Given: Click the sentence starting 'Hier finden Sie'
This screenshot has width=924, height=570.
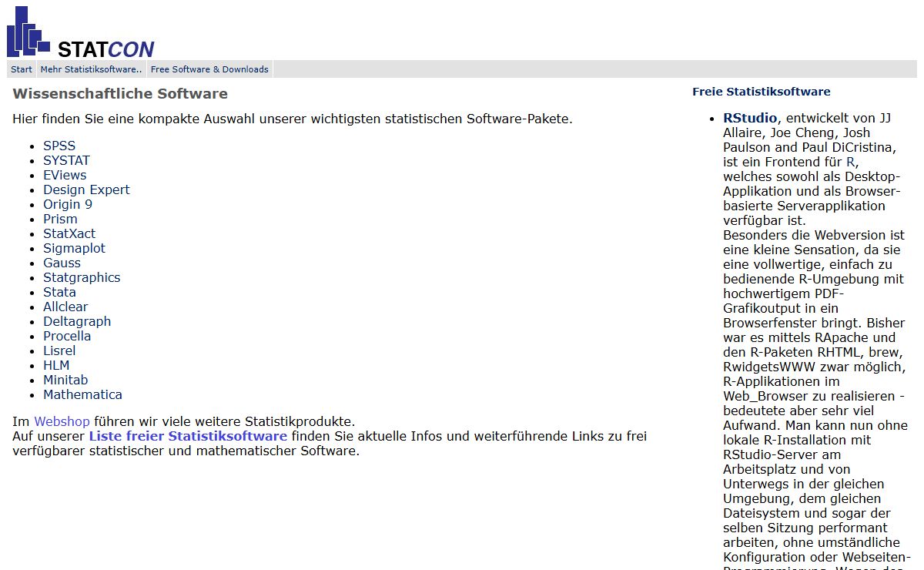Looking at the screenshot, I should point(293,119).
